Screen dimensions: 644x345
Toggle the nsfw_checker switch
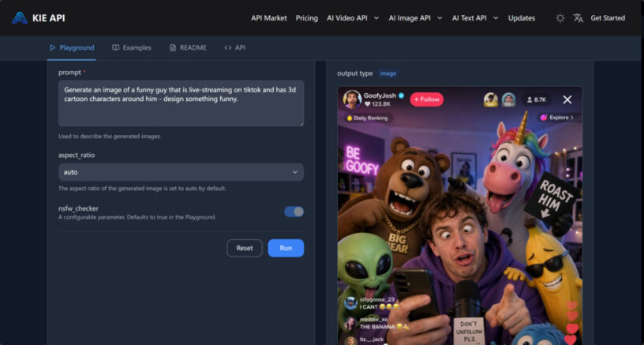pyautogui.click(x=294, y=212)
